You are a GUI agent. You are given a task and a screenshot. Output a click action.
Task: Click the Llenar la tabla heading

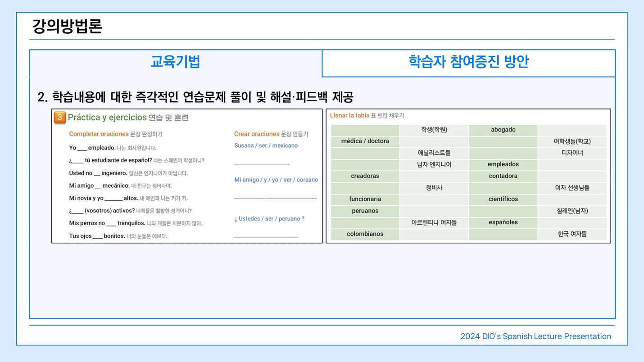(349, 116)
